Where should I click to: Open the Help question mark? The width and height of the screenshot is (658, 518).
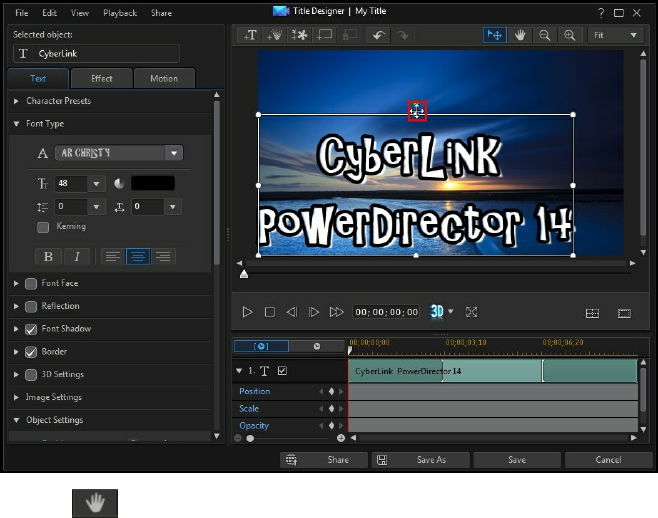pyautogui.click(x=601, y=13)
